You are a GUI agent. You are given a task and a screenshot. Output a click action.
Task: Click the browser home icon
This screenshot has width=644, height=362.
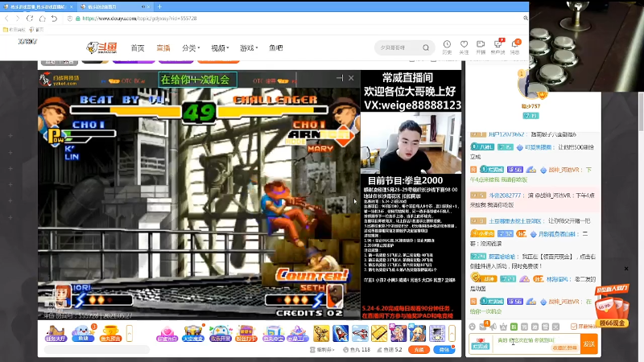click(43, 19)
